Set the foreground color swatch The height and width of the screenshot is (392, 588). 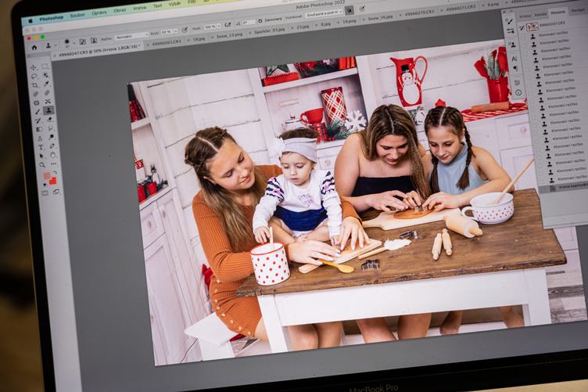coord(46,175)
